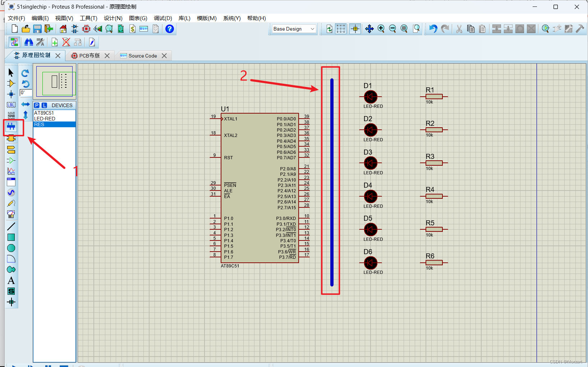Click the Copy to clipboard icon
This screenshot has width=588, height=367.
pos(471,29)
